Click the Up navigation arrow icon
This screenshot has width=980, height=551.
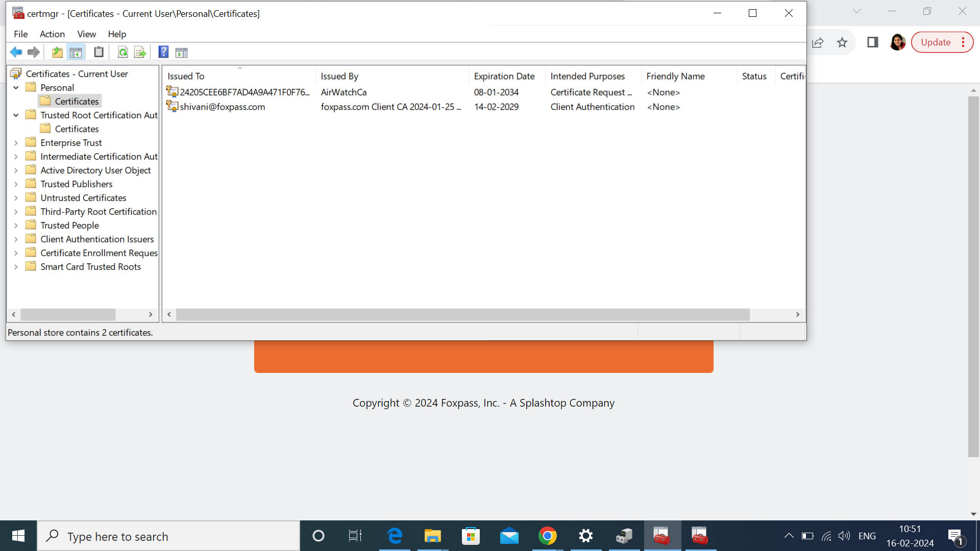(57, 52)
